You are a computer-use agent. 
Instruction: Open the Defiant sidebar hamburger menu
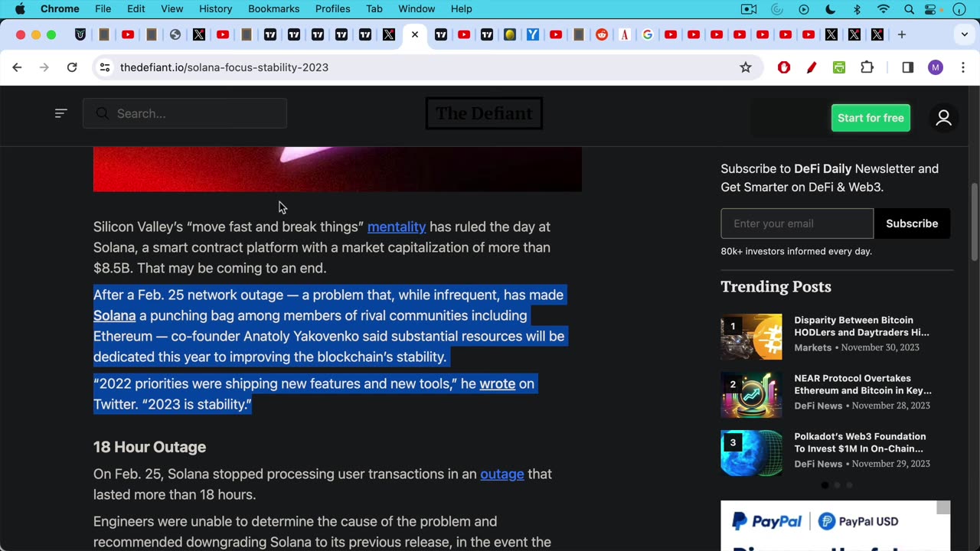tap(61, 113)
